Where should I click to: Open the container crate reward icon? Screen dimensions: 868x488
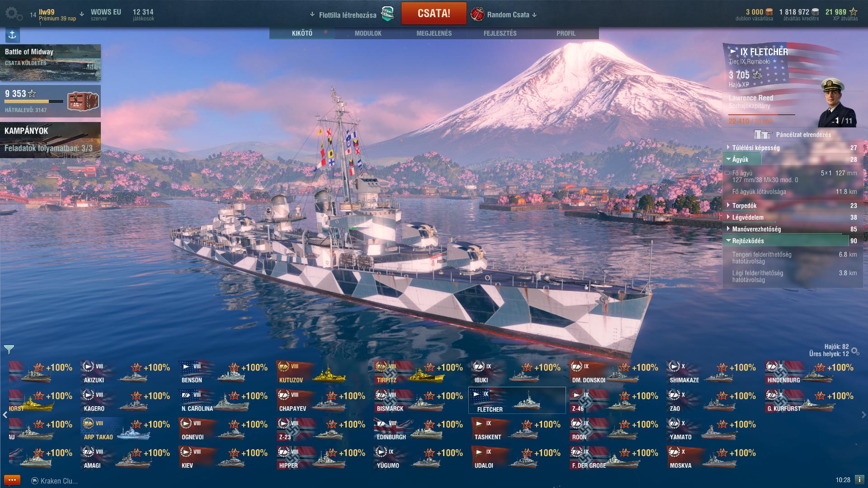tap(80, 101)
